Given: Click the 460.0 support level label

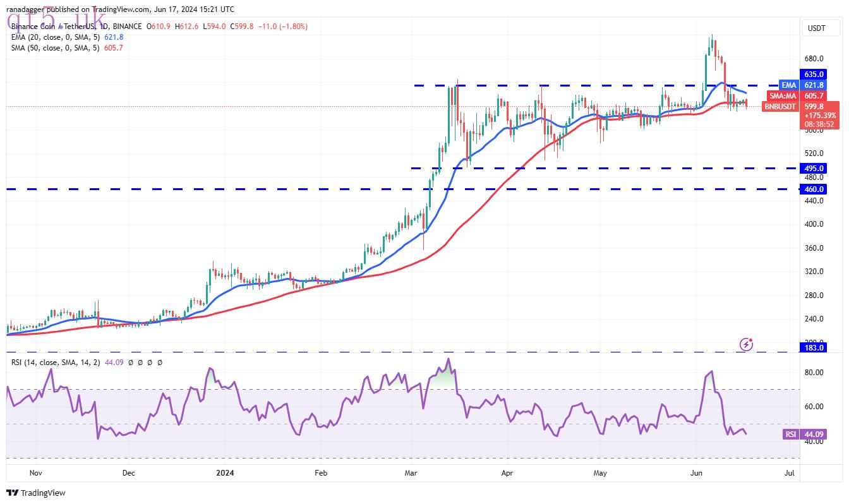Looking at the screenshot, I should coord(815,189).
